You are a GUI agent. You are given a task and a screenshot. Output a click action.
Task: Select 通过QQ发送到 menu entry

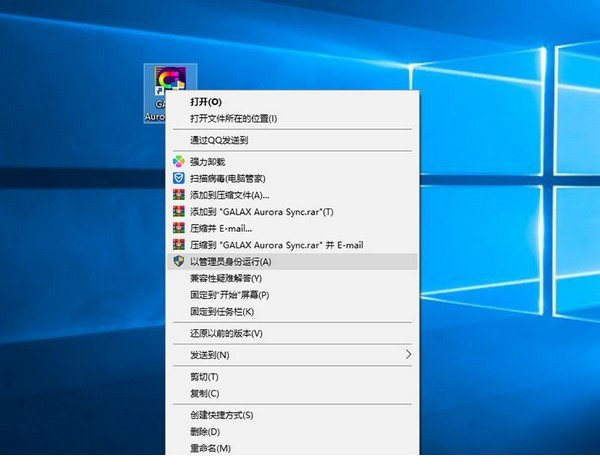(218, 141)
